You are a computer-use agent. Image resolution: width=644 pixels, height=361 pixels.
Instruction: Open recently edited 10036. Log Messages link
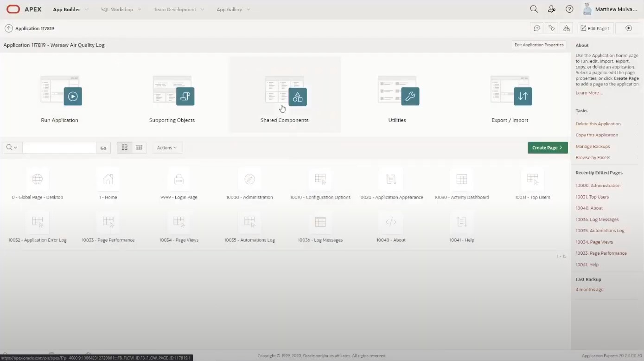[x=597, y=219]
